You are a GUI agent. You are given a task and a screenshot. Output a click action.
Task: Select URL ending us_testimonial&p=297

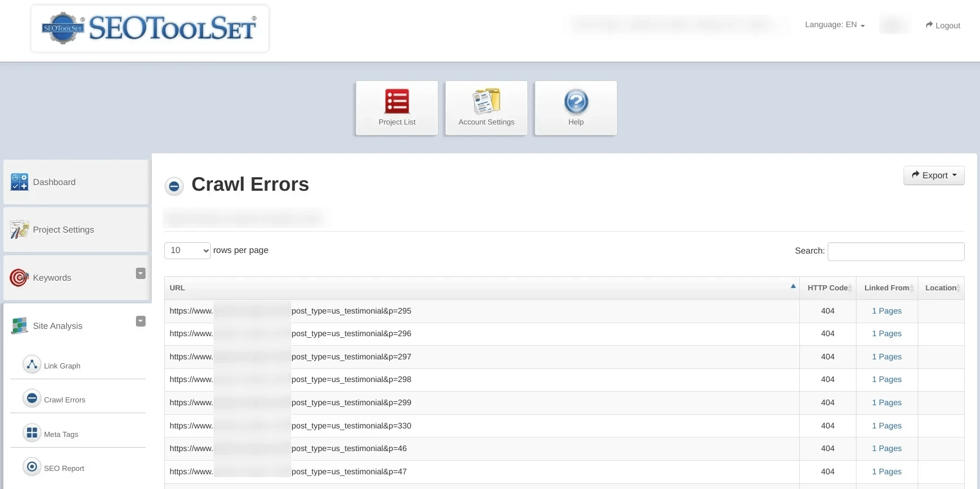click(x=291, y=357)
